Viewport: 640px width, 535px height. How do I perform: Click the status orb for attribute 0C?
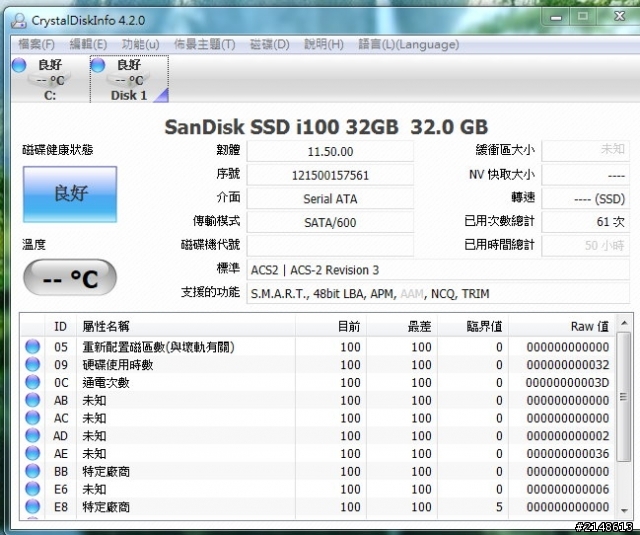[32, 382]
